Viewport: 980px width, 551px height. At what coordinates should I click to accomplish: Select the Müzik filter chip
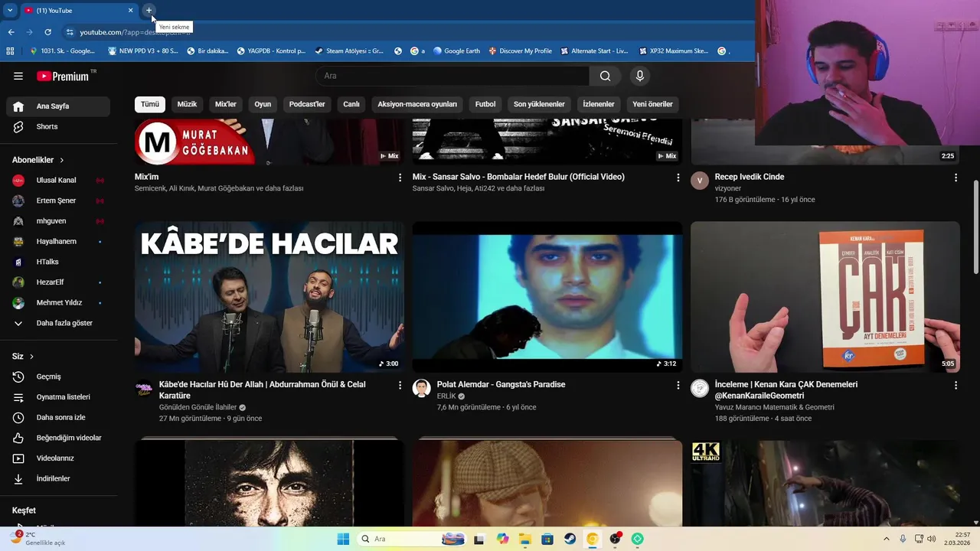[187, 104]
